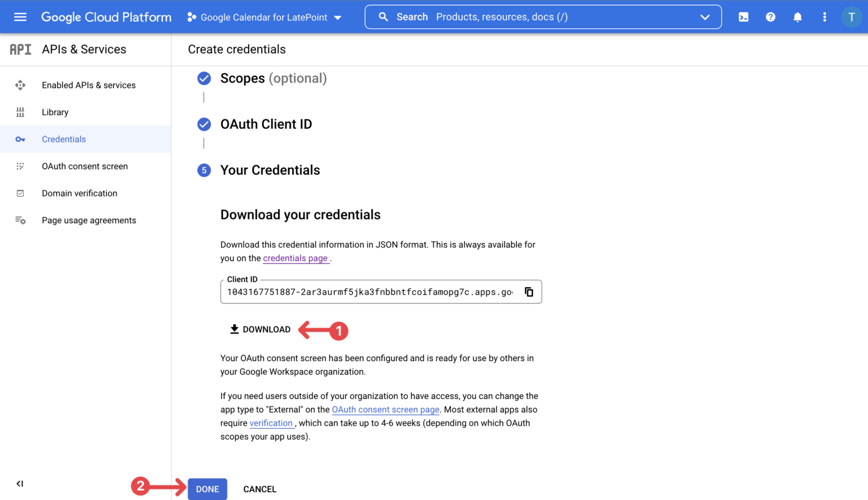Open the more options three-dot menu
The width and height of the screenshot is (868, 500).
(824, 17)
